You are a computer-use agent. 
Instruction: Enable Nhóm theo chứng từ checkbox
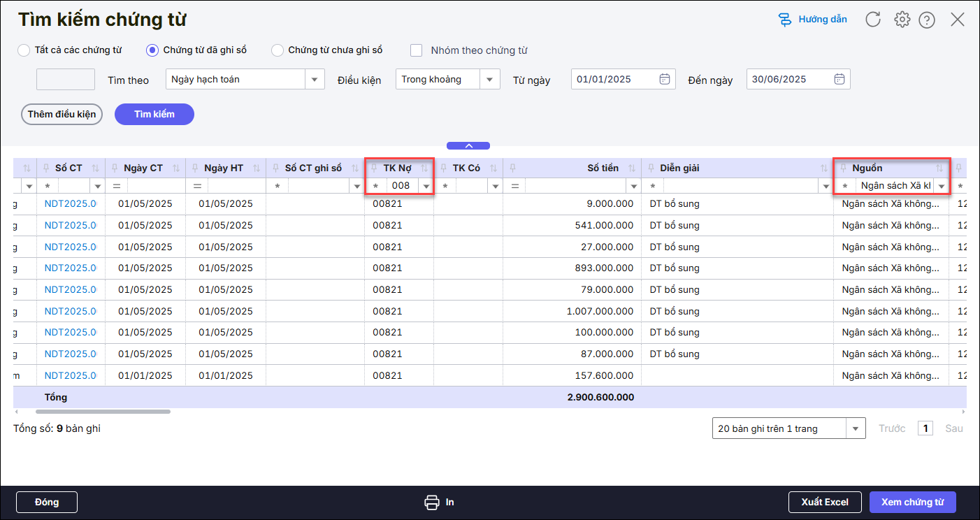click(x=417, y=50)
